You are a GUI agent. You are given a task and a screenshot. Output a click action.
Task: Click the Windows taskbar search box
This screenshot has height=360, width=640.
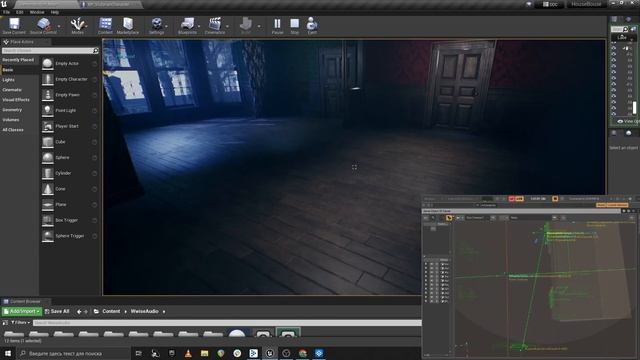[x=73, y=353]
